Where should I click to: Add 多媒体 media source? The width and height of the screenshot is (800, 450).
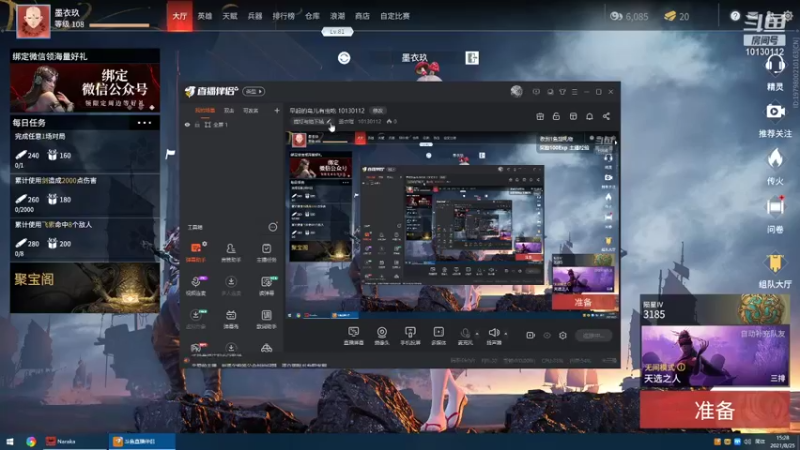pos(438,336)
